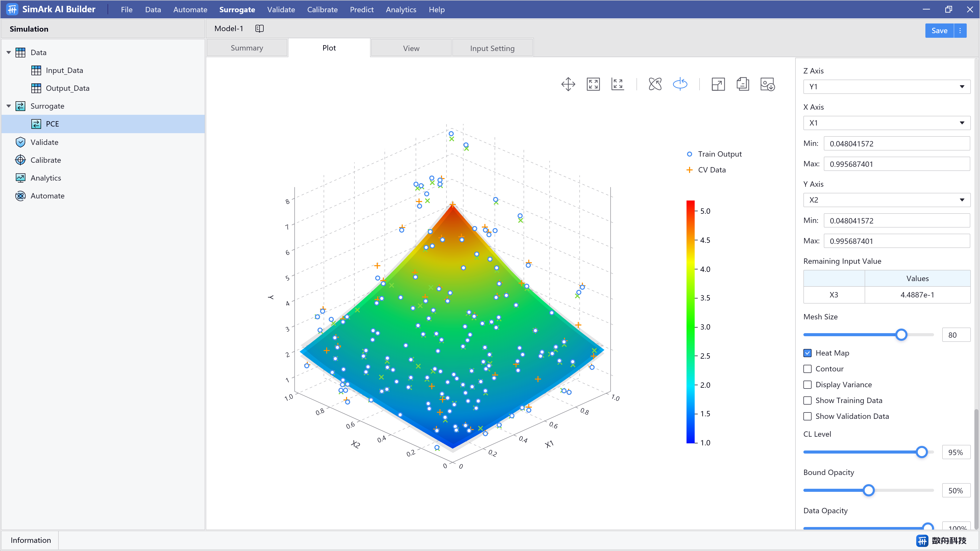Click the Bound Opacity 50% value box

coord(956,491)
